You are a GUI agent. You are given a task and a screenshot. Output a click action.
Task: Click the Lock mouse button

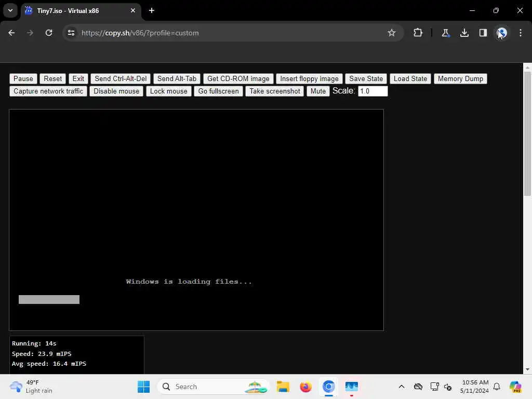coord(169,91)
